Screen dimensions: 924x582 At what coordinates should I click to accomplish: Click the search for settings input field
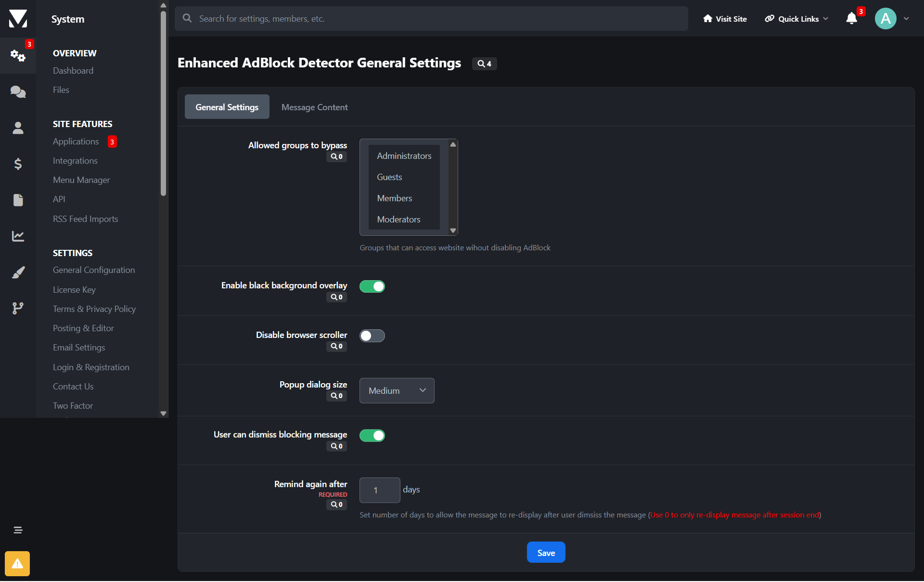(431, 18)
